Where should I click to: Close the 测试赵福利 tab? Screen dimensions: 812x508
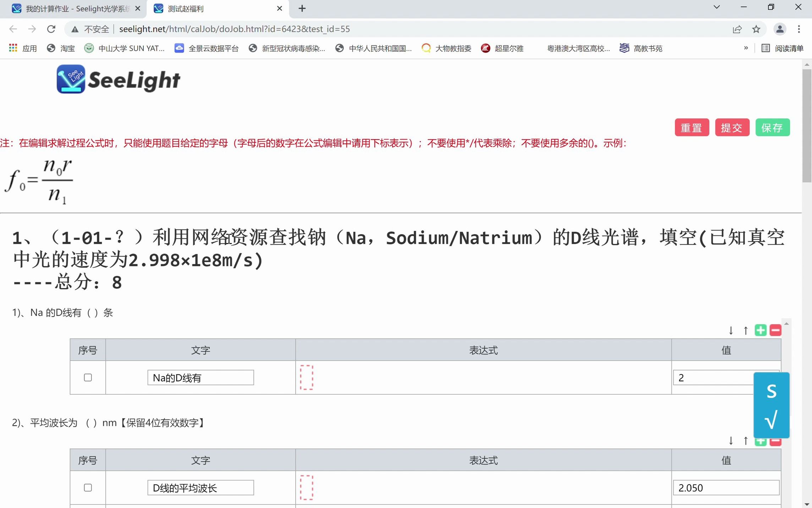pos(280,9)
